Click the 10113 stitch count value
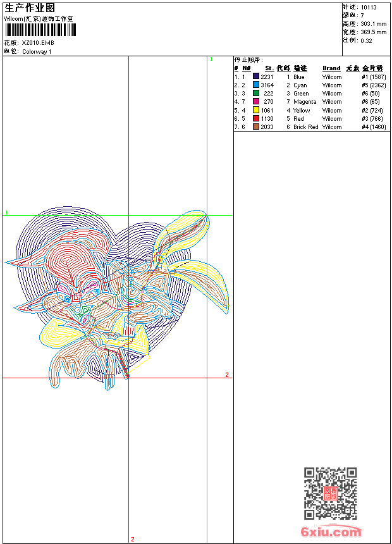The image size is (392, 544). [x=369, y=8]
